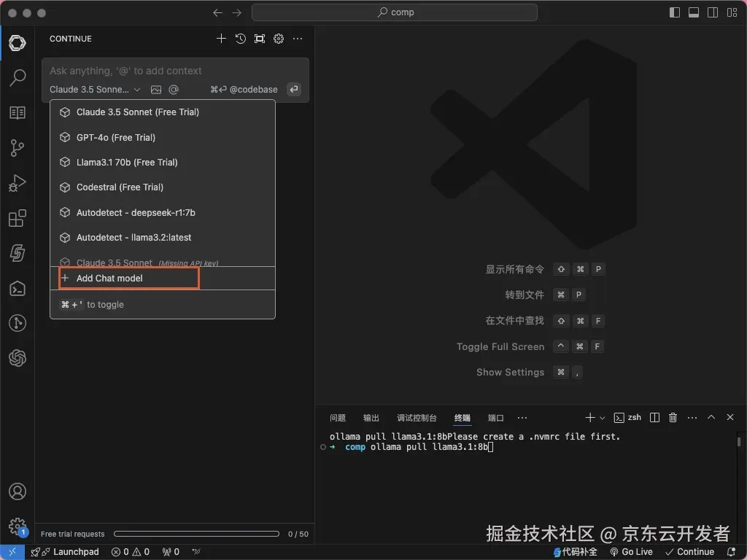
Task: Open errors and warnings counter
Action: coord(131,552)
